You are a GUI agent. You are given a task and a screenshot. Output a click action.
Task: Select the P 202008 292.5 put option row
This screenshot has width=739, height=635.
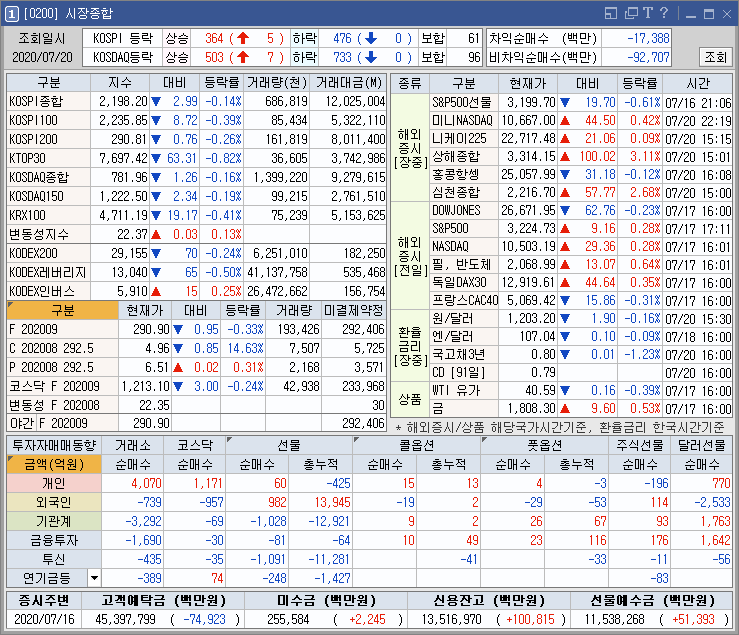(x=197, y=367)
